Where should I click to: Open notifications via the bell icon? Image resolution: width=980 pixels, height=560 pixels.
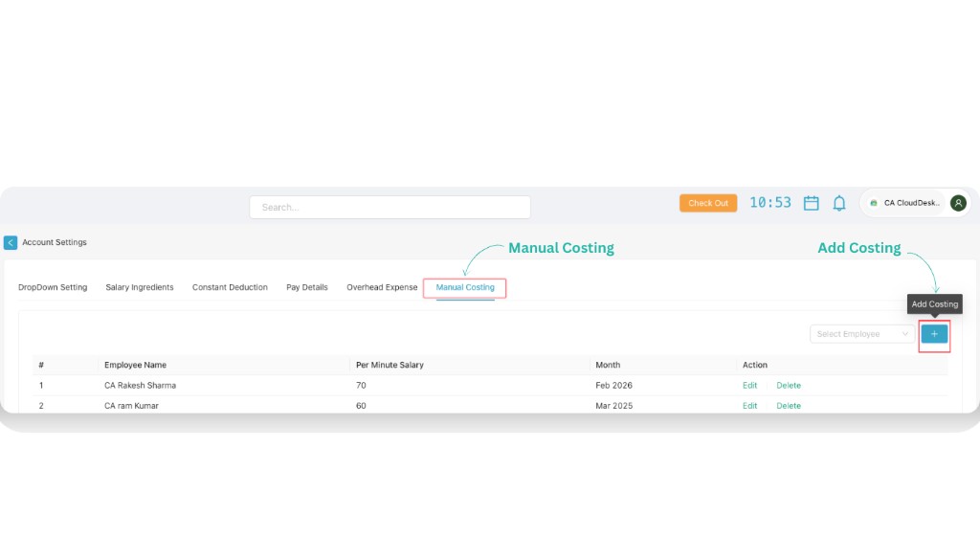[x=839, y=203]
